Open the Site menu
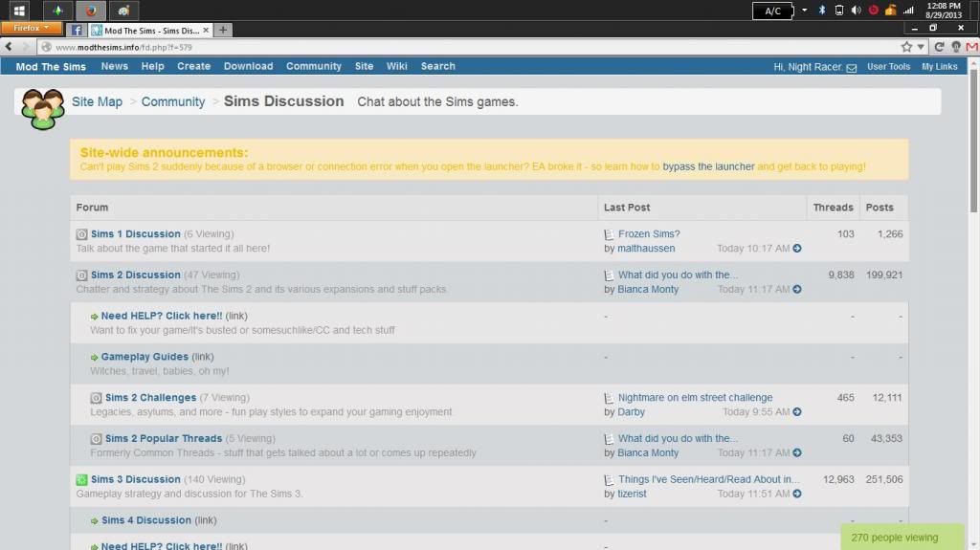This screenshot has width=980, height=550. click(x=364, y=66)
